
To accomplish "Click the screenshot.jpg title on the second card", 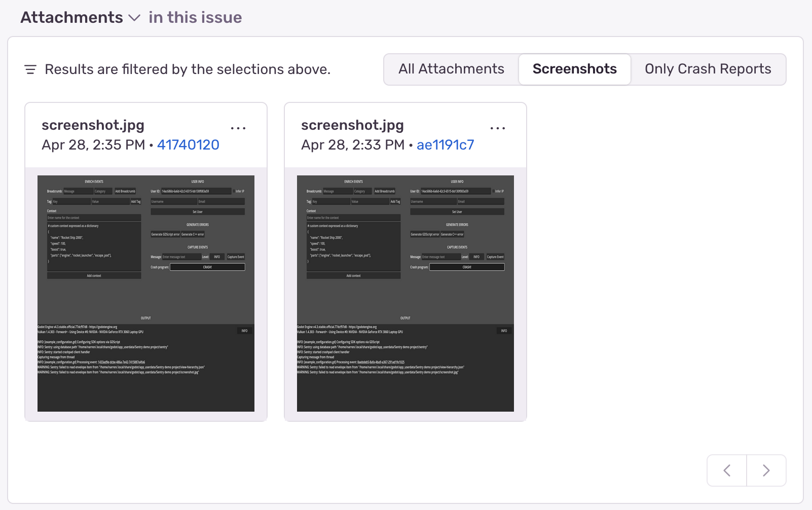I will [x=352, y=125].
